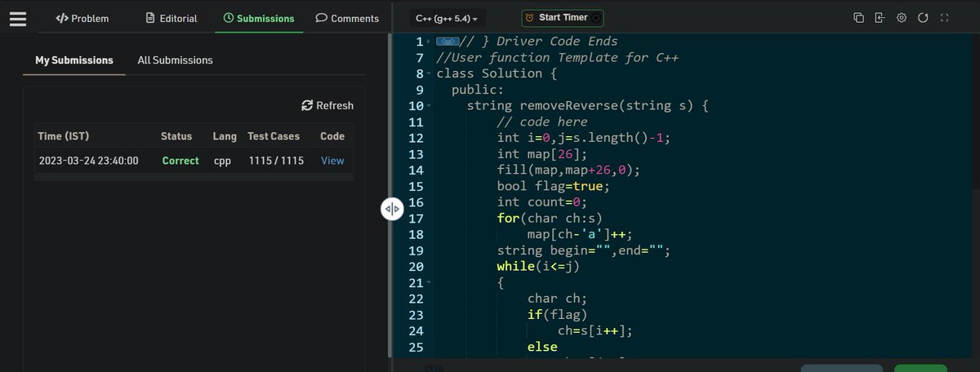This screenshot has height=372, width=980.
Task: Click the folded-code placeholder on line 1
Action: pyautogui.click(x=448, y=41)
